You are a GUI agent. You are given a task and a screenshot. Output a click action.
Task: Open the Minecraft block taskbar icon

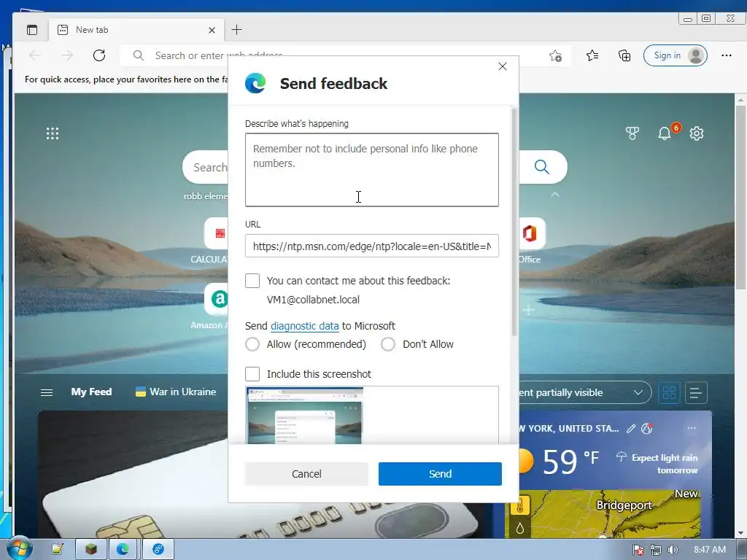coord(91,549)
